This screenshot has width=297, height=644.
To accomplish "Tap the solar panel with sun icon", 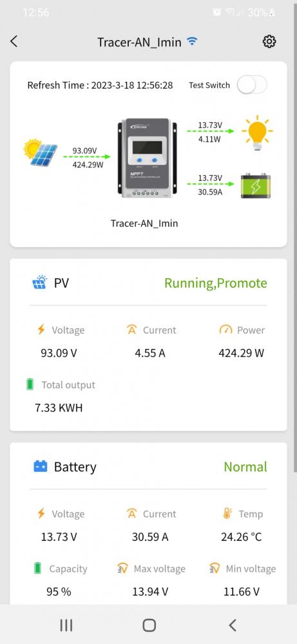I will (x=40, y=152).
